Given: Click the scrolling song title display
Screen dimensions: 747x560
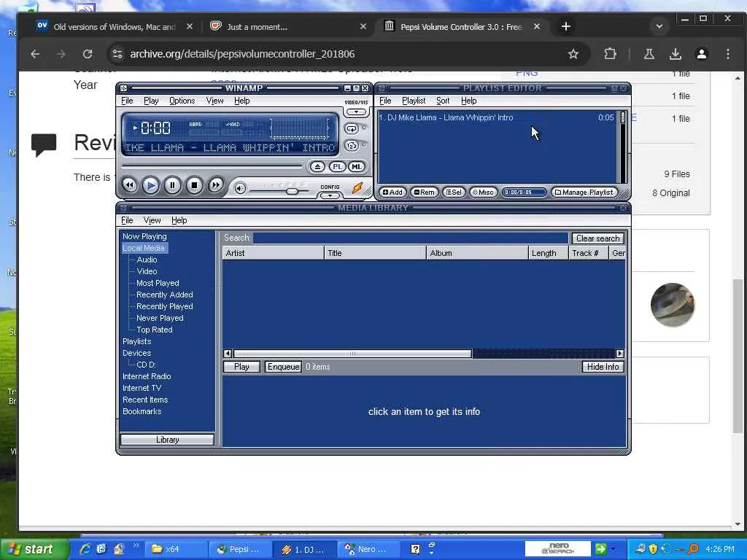Looking at the screenshot, I should click(230, 147).
